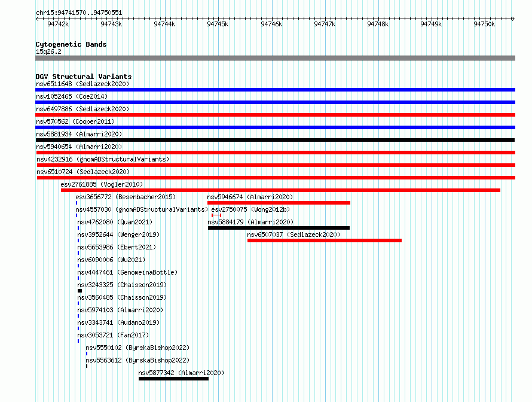Click the DGV Structural Variants track title
This screenshot has width=532, height=402.
tap(84, 77)
